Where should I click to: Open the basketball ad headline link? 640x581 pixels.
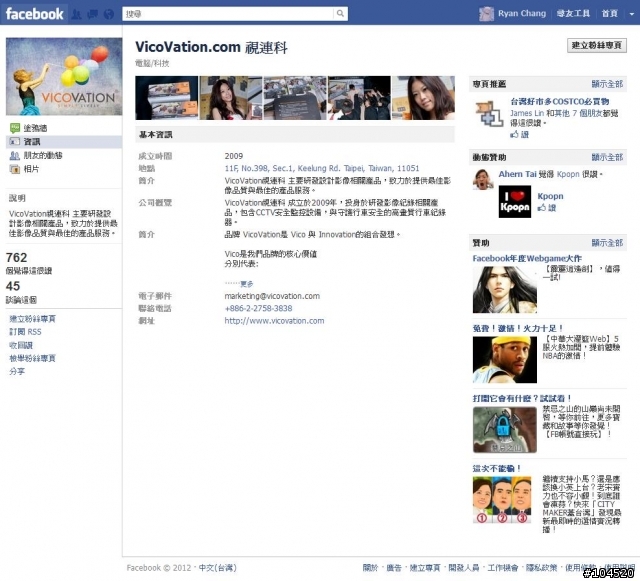click(x=518, y=328)
